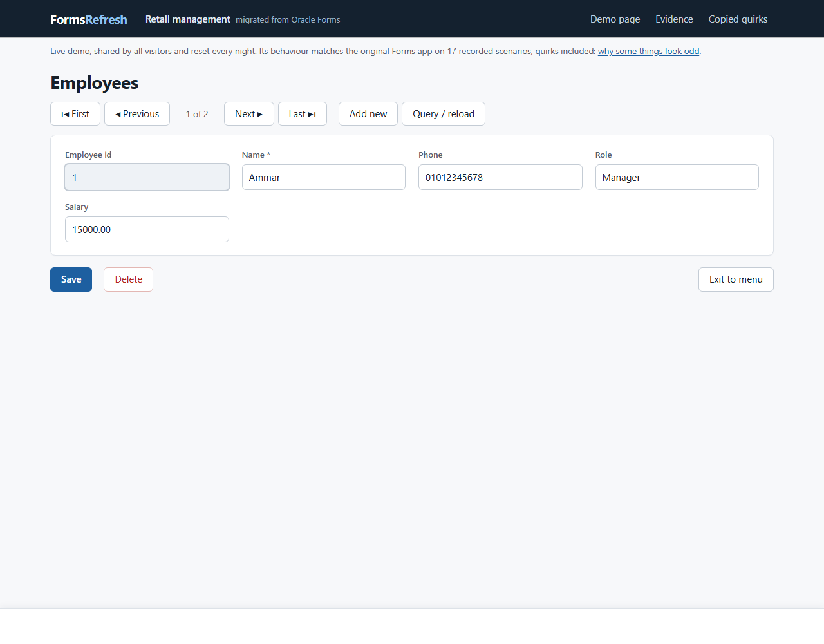This screenshot has width=824, height=644.
Task: Open the Evidence nav link
Action: [x=675, y=19]
